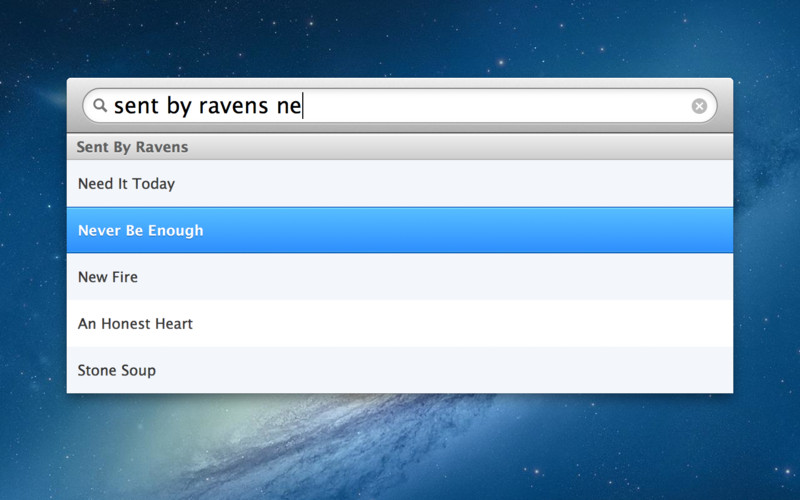Screen dimensions: 800x500
Task: Choose Stone Soup from results
Action: tap(399, 370)
